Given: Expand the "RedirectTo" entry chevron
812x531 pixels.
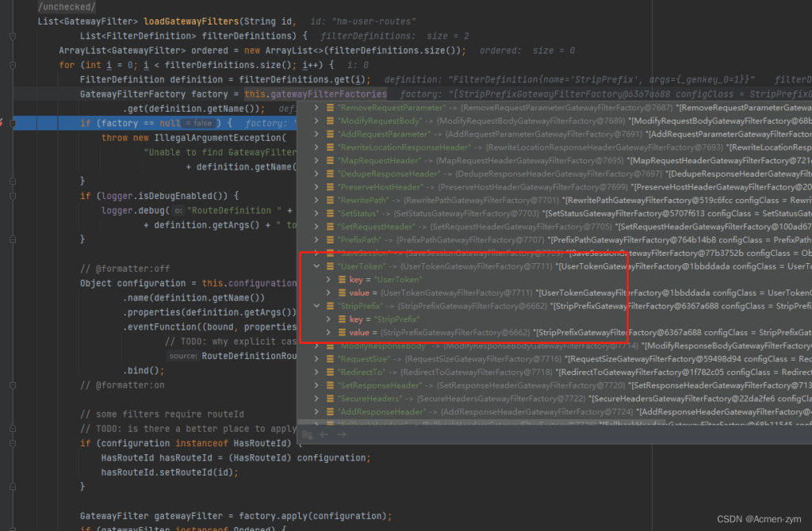Looking at the screenshot, I should 316,372.
